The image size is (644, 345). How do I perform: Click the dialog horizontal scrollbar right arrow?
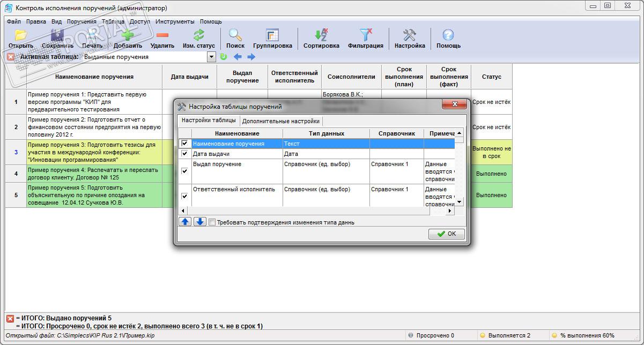[x=450, y=211]
